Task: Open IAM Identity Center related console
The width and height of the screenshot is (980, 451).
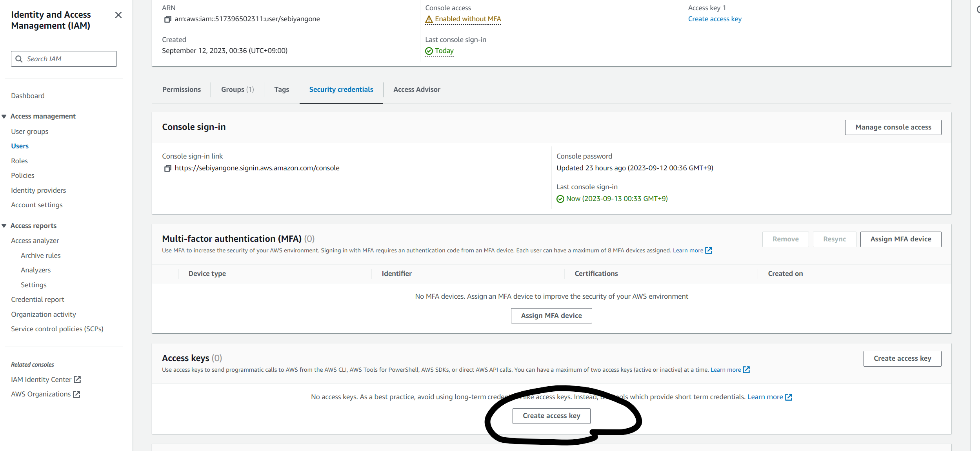Action: (41, 380)
